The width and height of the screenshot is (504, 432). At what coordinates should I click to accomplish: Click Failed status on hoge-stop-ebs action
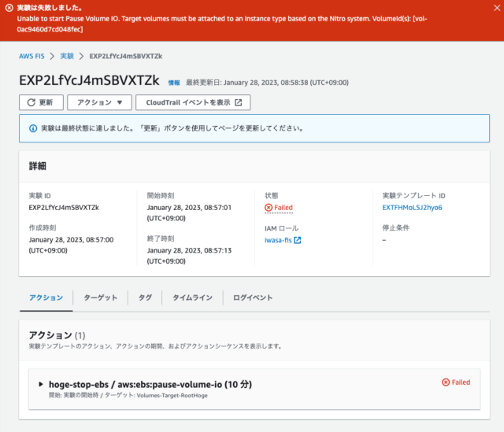(456, 382)
